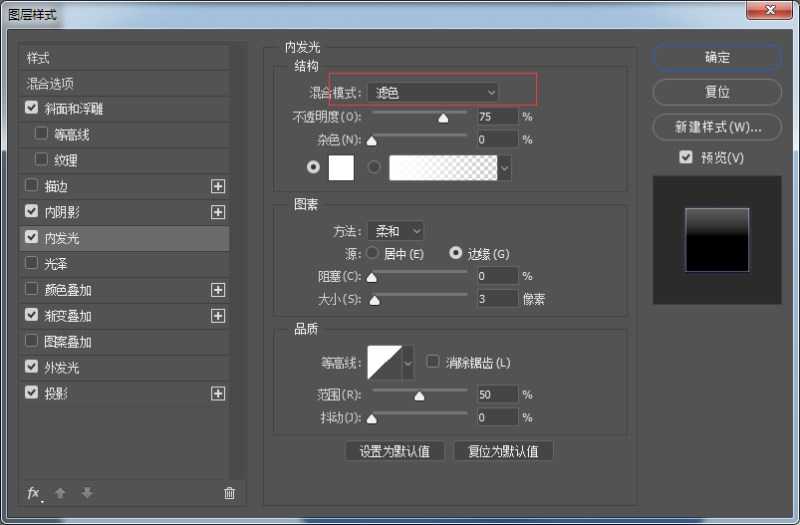Enable the 光泽 checkbox
The width and height of the screenshot is (800, 525).
(x=32, y=264)
